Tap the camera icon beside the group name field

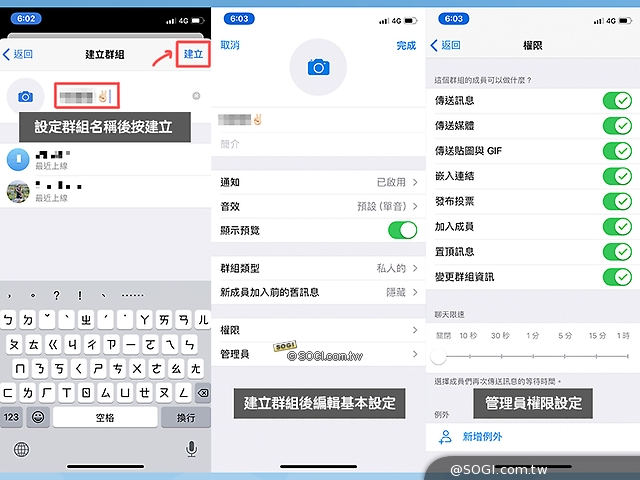click(25, 97)
